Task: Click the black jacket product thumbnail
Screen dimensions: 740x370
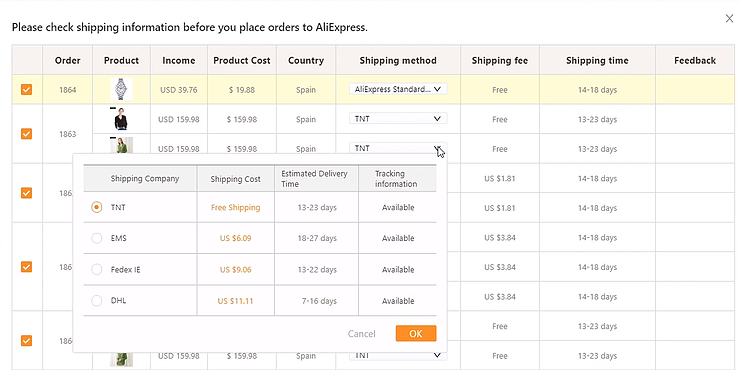Action: 121,119
